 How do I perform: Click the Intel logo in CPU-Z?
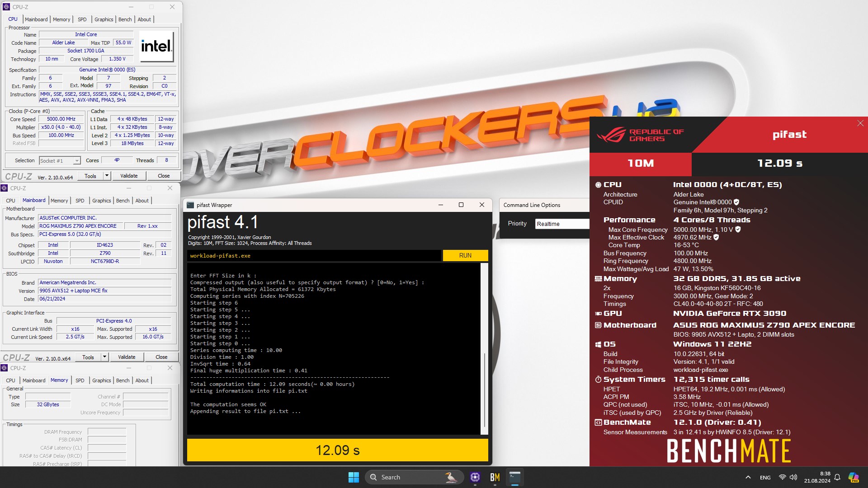tap(156, 46)
